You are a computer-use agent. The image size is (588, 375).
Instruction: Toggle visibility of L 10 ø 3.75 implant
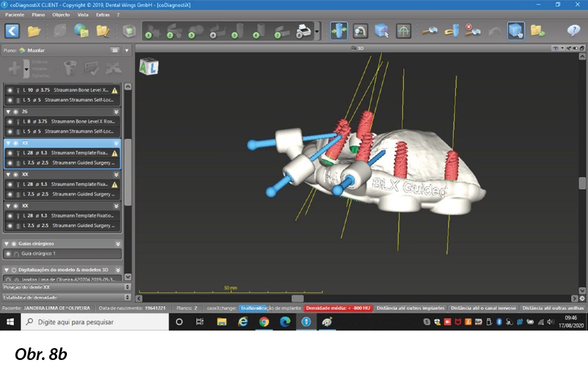pyautogui.click(x=10, y=90)
